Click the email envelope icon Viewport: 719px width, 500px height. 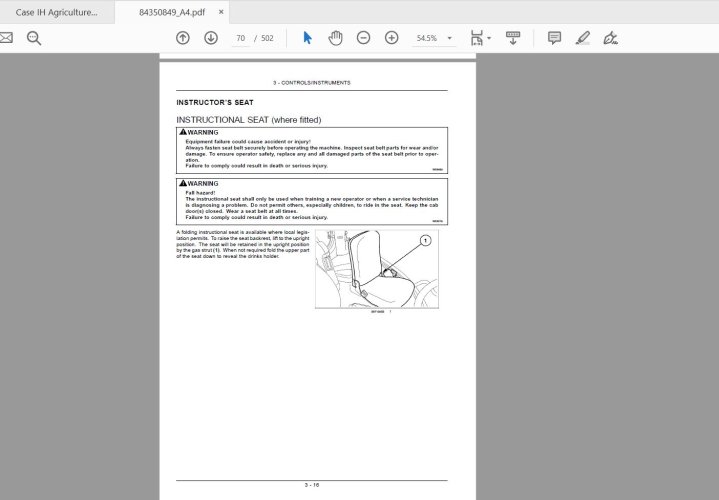(6, 38)
